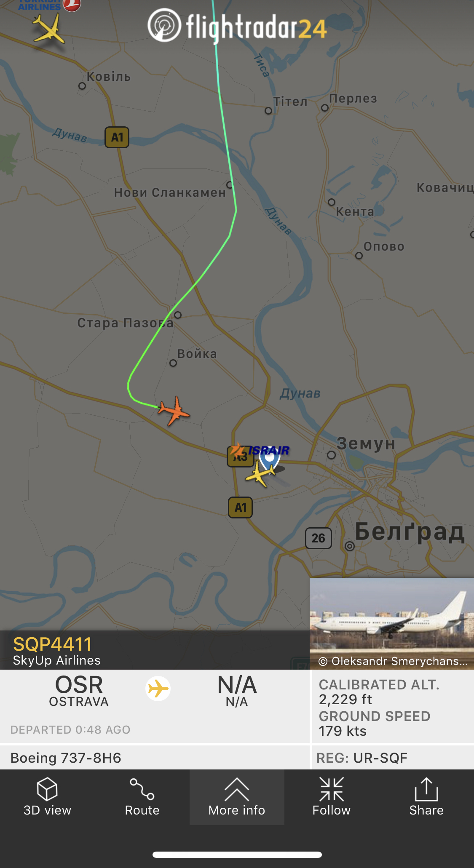The image size is (474, 868).
Task: Select the orange SkyUp aircraft on map
Action: pos(174,411)
